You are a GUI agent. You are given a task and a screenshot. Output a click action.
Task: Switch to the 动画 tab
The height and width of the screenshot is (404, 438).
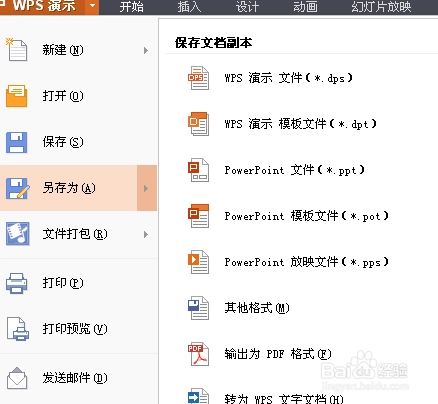[305, 7]
